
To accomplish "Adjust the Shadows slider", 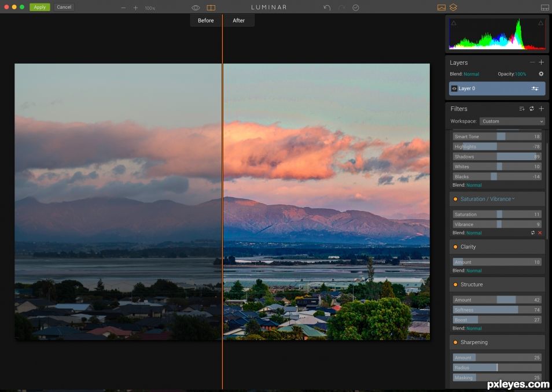I will [497, 157].
